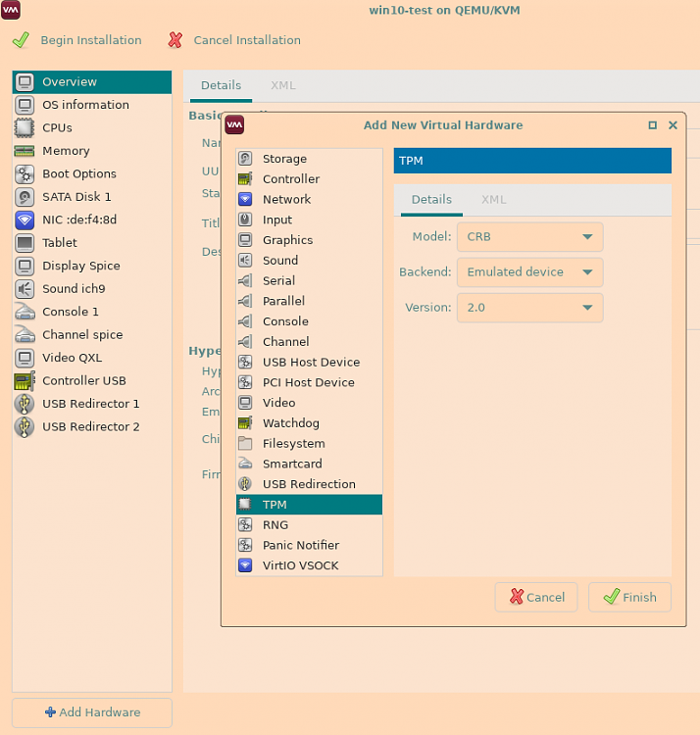Click the SATA Disk 1 icon
The height and width of the screenshot is (735, 700).
pyautogui.click(x=25, y=196)
